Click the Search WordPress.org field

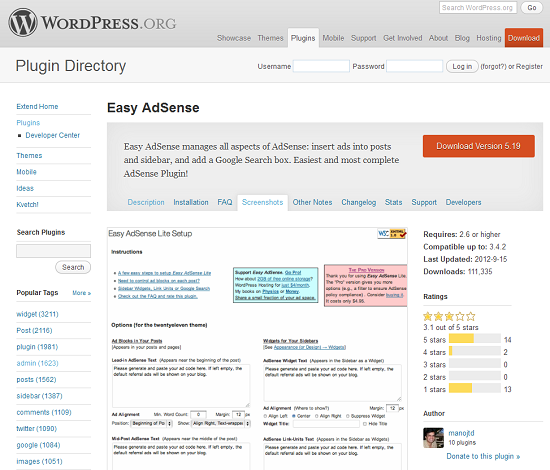point(478,8)
